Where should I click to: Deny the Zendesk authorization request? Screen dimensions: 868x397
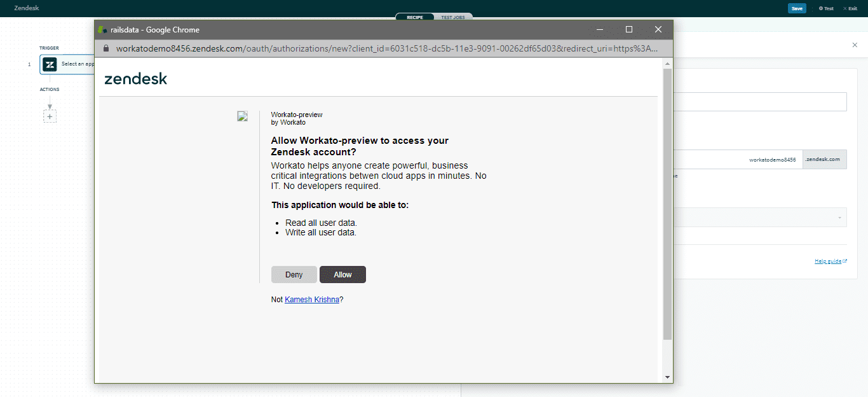(294, 274)
